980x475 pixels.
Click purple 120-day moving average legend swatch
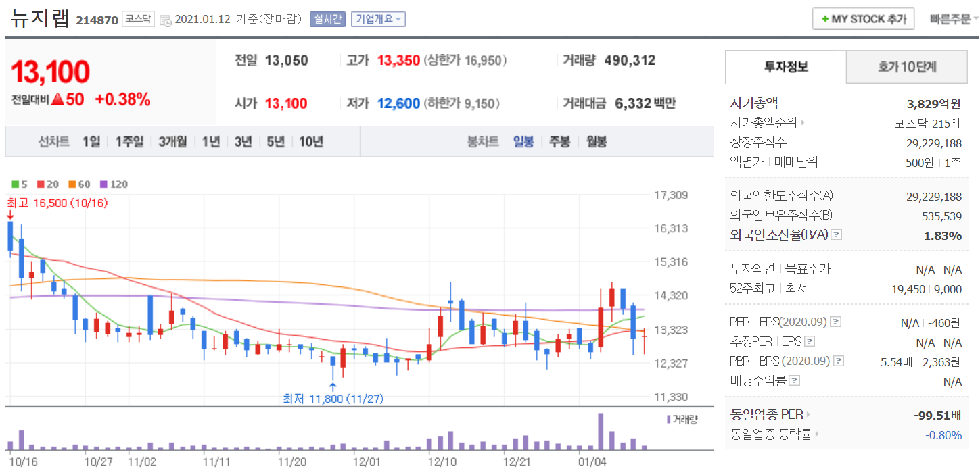pyautogui.click(x=103, y=184)
